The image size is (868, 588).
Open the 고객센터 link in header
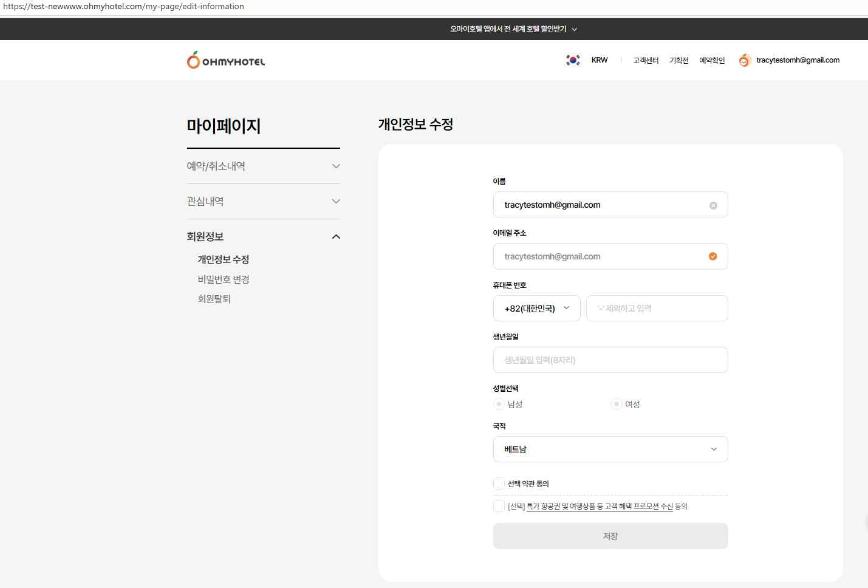[x=645, y=60]
